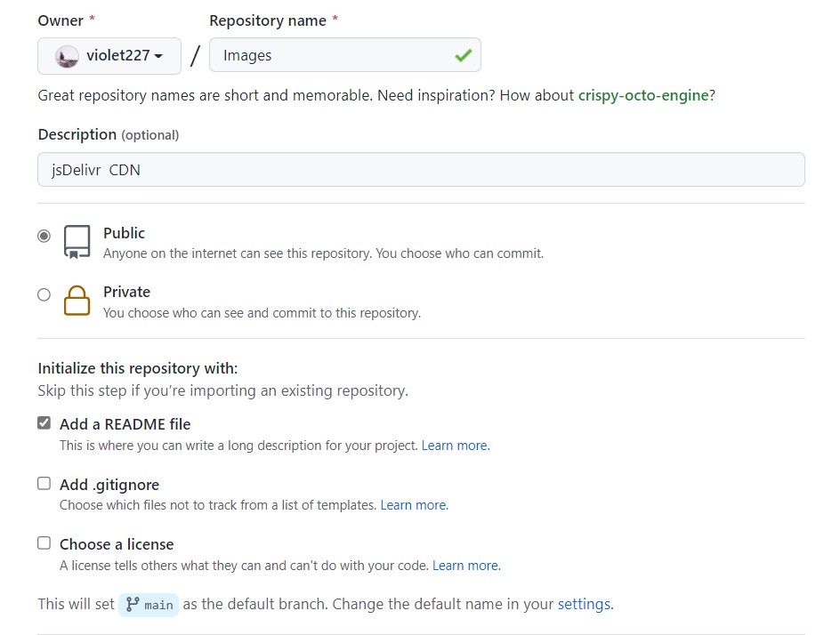Click the Private repository lock icon
The width and height of the screenshot is (840, 635).
(77, 301)
